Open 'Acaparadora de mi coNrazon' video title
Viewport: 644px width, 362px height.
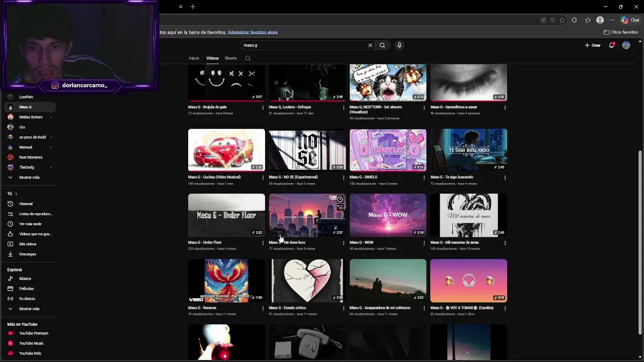[380, 308]
